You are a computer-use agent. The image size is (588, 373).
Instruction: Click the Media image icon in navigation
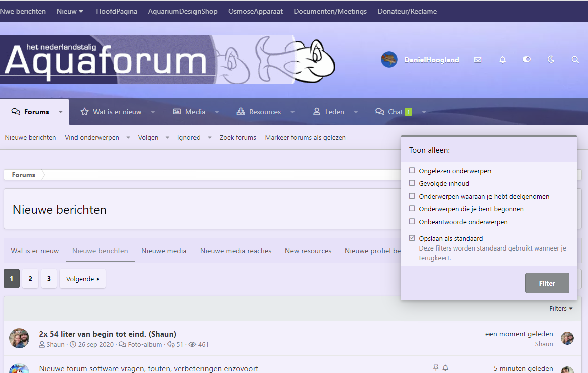[x=177, y=111]
